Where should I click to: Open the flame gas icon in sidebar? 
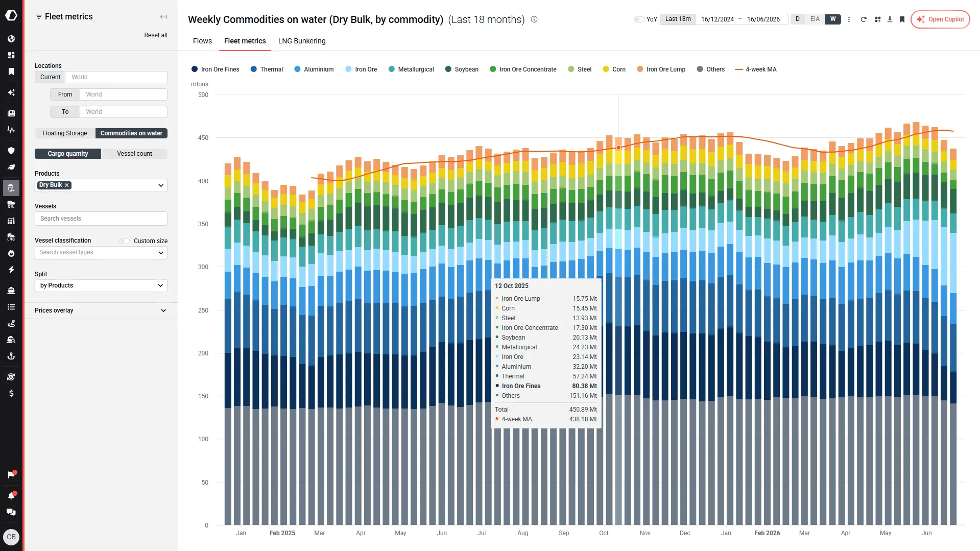(x=11, y=253)
